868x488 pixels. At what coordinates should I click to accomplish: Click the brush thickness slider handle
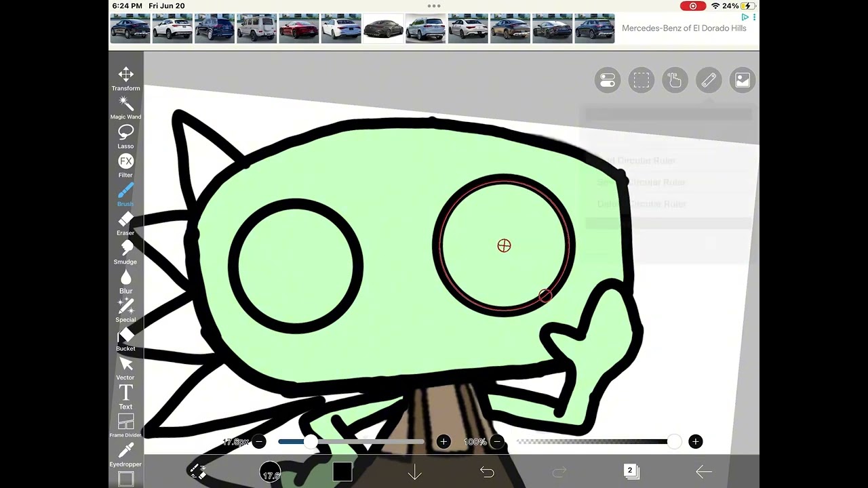coord(310,442)
